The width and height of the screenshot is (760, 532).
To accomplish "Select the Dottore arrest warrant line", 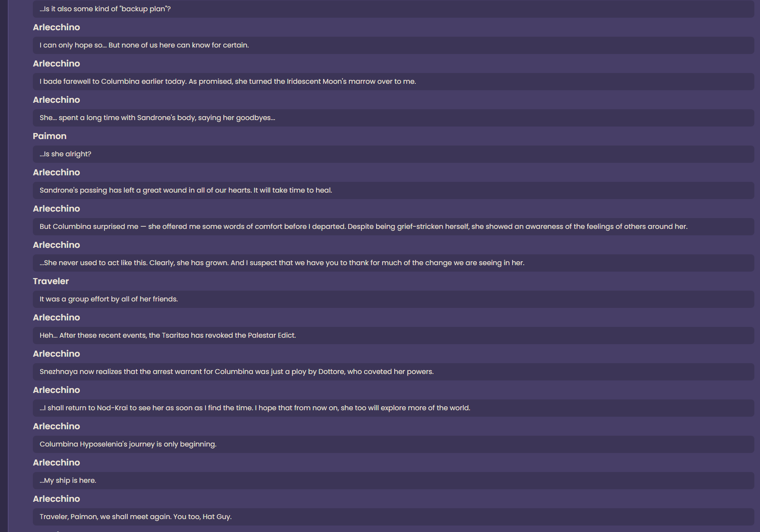I will [393, 372].
